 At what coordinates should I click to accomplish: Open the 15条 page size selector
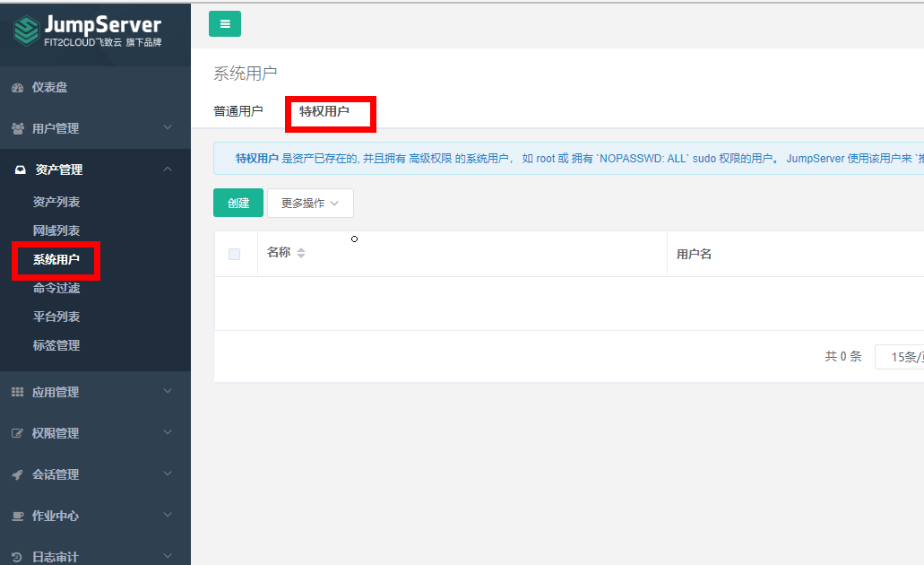click(x=899, y=357)
